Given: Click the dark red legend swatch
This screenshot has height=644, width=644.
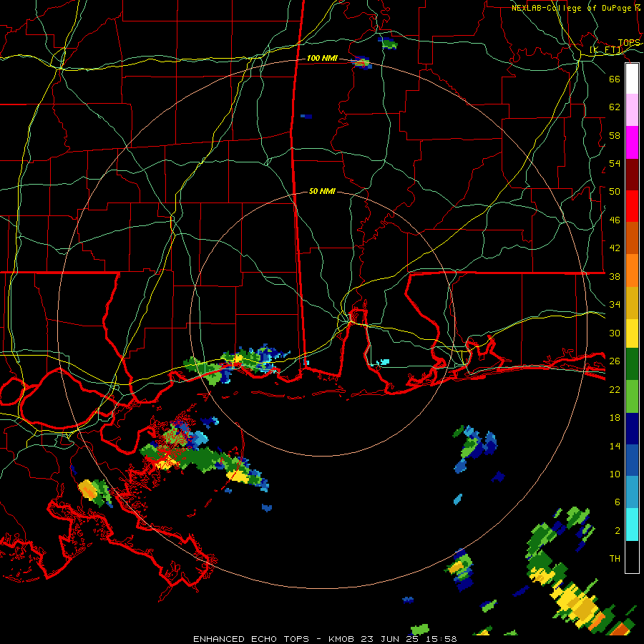Looking at the screenshot, I should pyautogui.click(x=632, y=174).
